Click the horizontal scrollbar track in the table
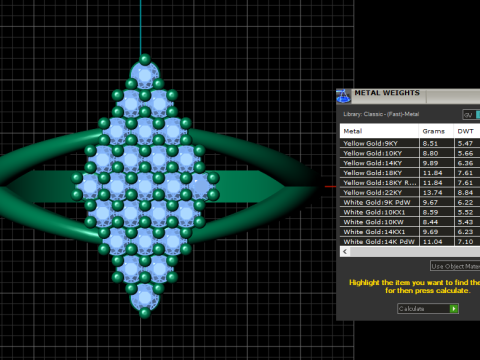480x360 pixels. [415, 252]
